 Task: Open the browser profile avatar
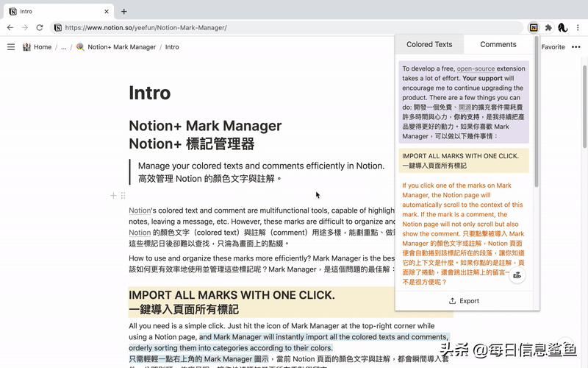562,27
